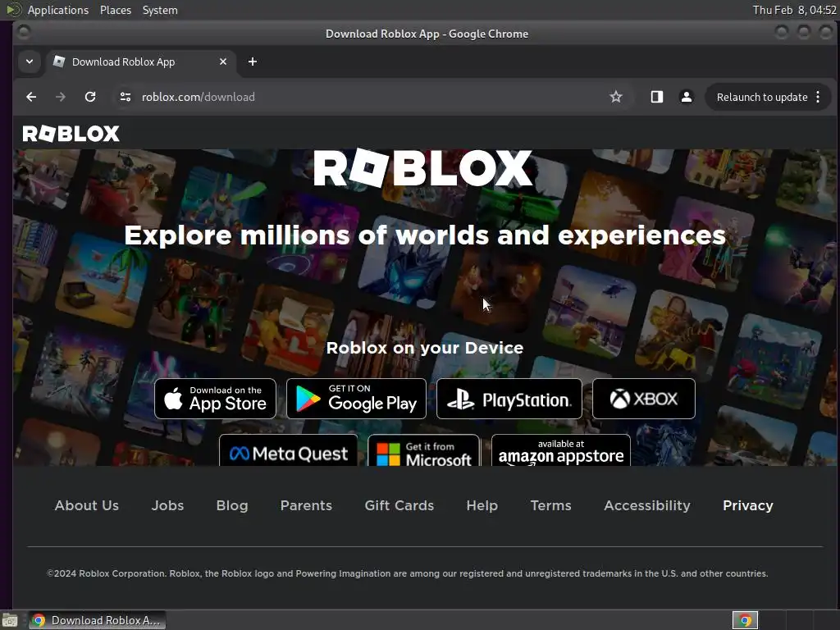Screen dimensions: 840x630
Task: Reload the Roblox download page
Action: [90, 97]
